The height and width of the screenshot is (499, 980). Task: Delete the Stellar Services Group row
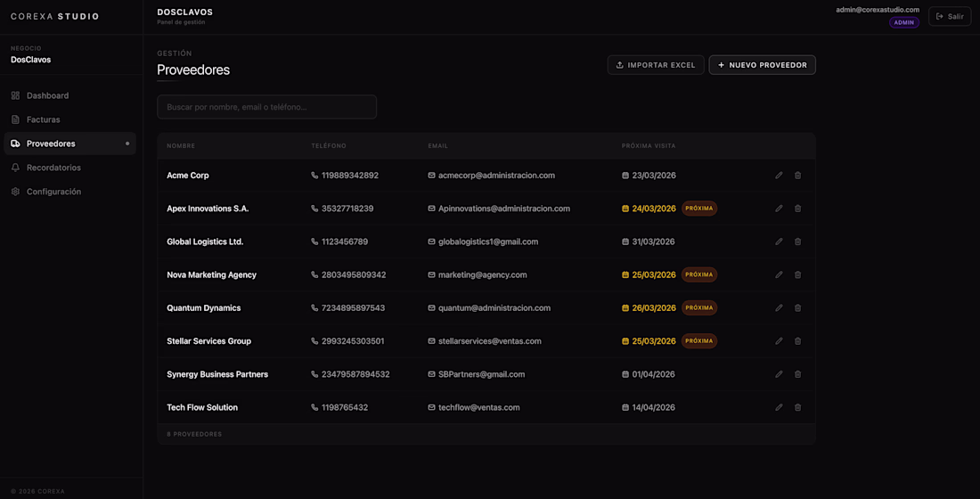[797, 341]
